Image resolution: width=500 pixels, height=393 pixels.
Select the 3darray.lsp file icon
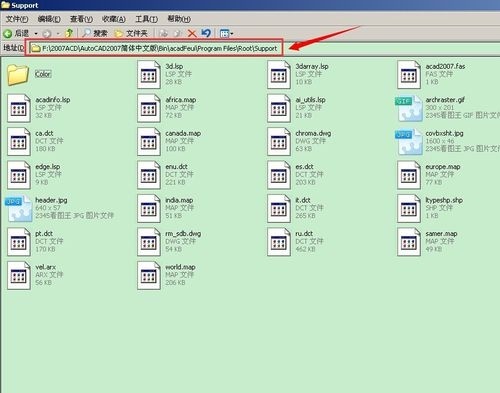pyautogui.click(x=279, y=75)
